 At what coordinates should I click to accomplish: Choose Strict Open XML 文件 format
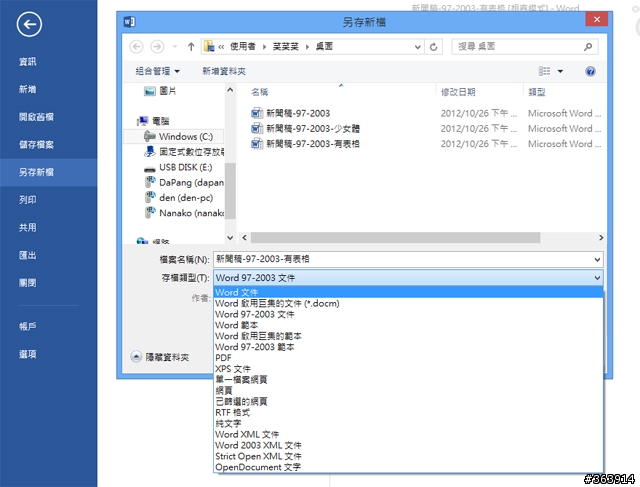point(408,456)
